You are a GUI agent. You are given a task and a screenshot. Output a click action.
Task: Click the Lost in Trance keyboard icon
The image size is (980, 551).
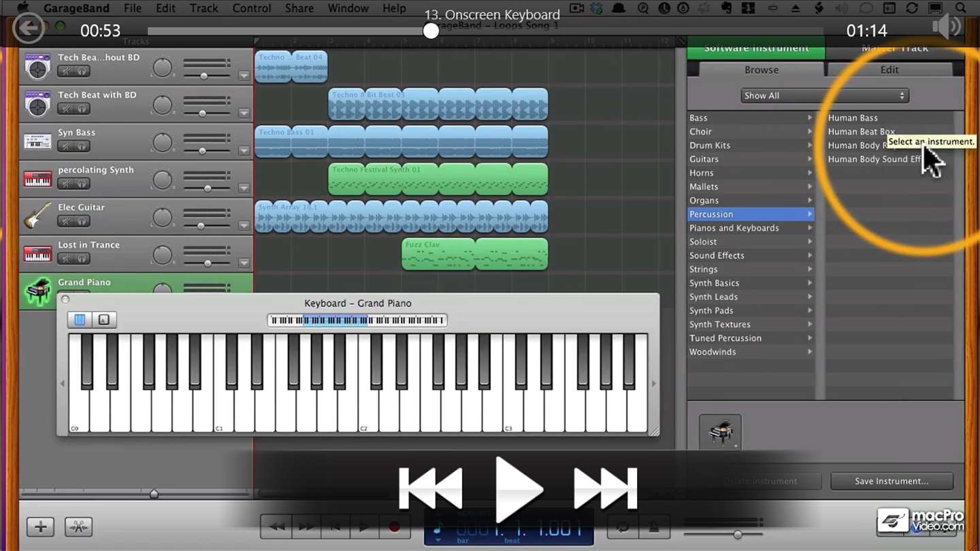pyautogui.click(x=37, y=254)
